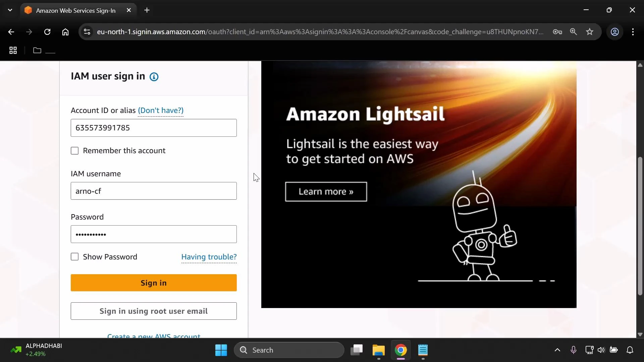This screenshot has height=362, width=644.
Task: Enable Remember this account
Action: (75, 151)
